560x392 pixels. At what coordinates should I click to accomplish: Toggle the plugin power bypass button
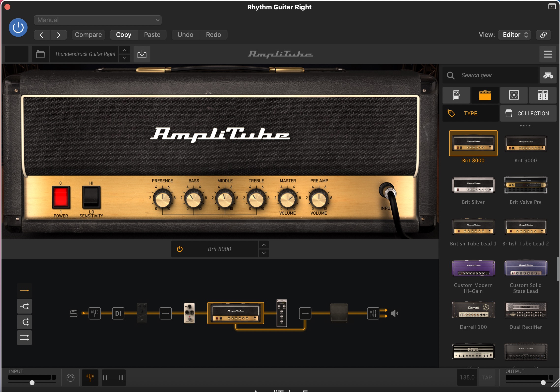pyautogui.click(x=18, y=28)
